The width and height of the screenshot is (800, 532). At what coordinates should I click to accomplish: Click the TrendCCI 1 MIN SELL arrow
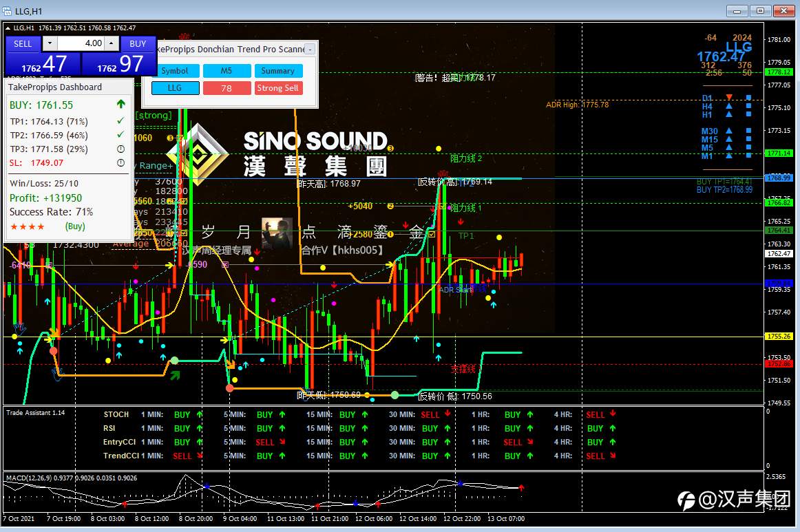[x=200, y=456]
